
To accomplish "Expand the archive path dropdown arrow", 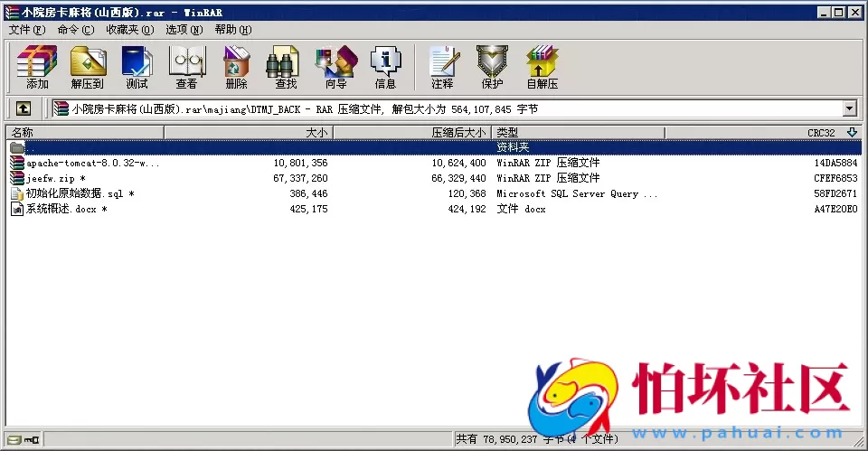I will click(x=849, y=108).
